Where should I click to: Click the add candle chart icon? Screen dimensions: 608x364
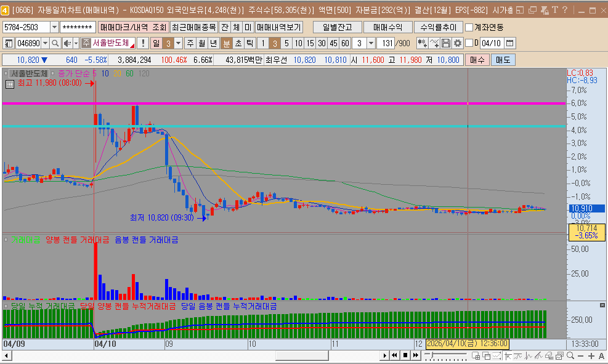tap(422, 43)
